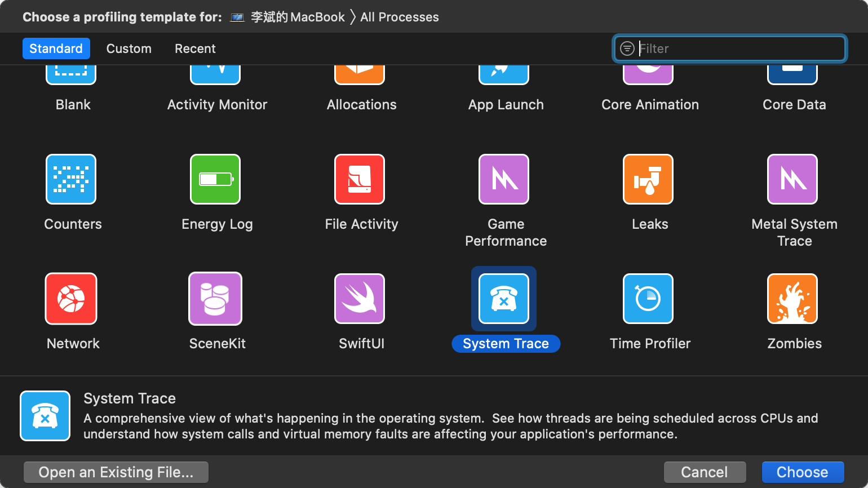The image size is (868, 488).
Task: Click the Zombies label
Action: (795, 344)
